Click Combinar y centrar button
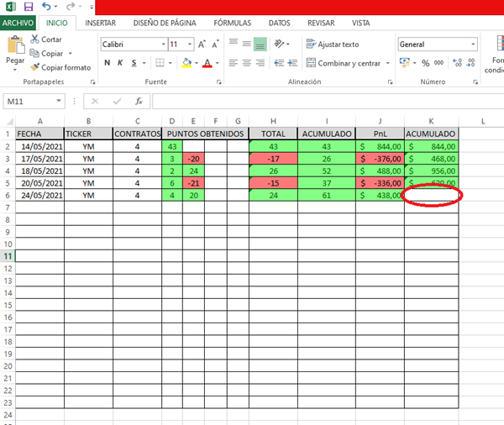 click(344, 63)
